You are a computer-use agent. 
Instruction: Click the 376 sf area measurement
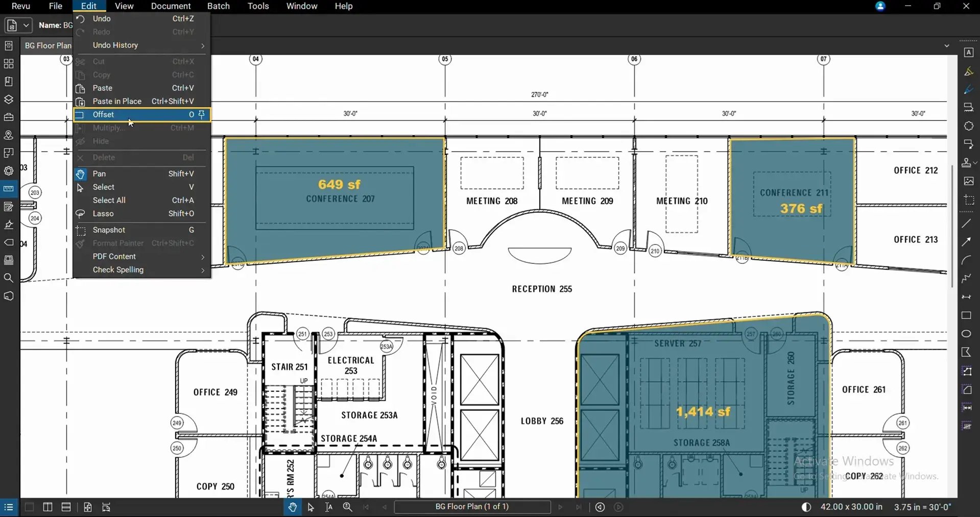801,208
